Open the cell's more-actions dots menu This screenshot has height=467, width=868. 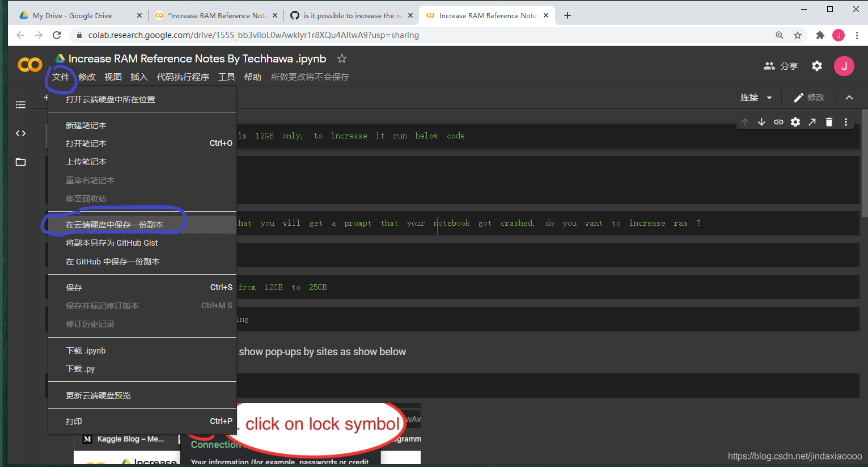pos(845,121)
